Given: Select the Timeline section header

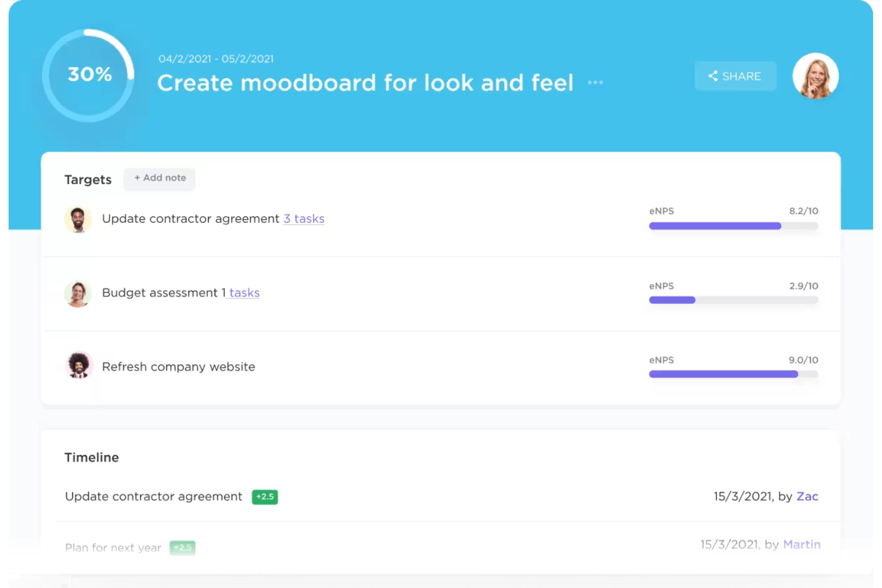Looking at the screenshot, I should 91,457.
